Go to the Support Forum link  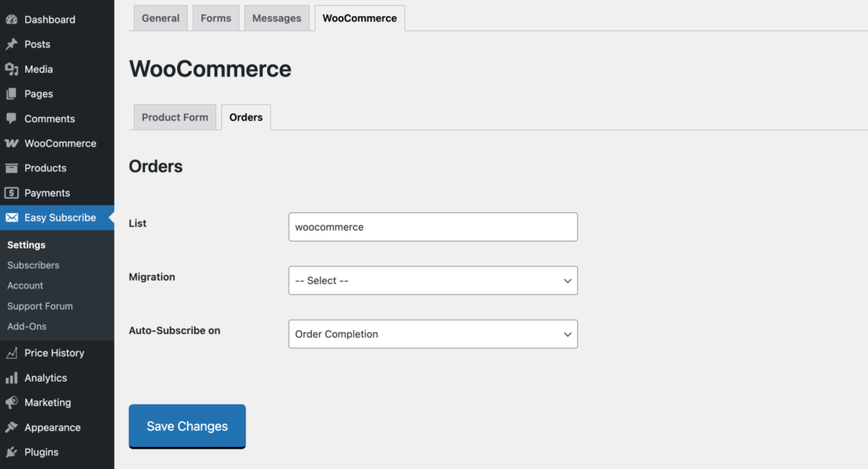tap(40, 306)
